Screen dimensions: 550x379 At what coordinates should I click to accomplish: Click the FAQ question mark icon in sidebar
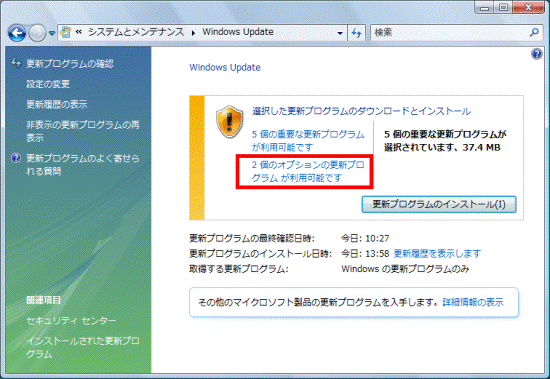click(x=16, y=158)
